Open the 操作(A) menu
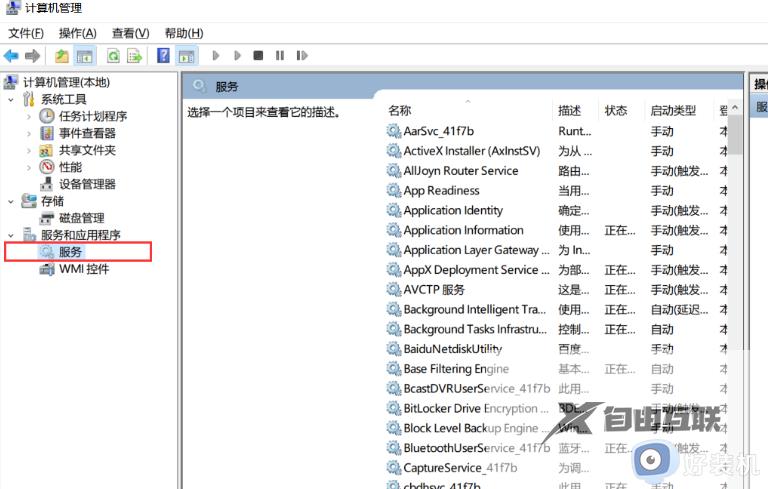 pyautogui.click(x=77, y=33)
